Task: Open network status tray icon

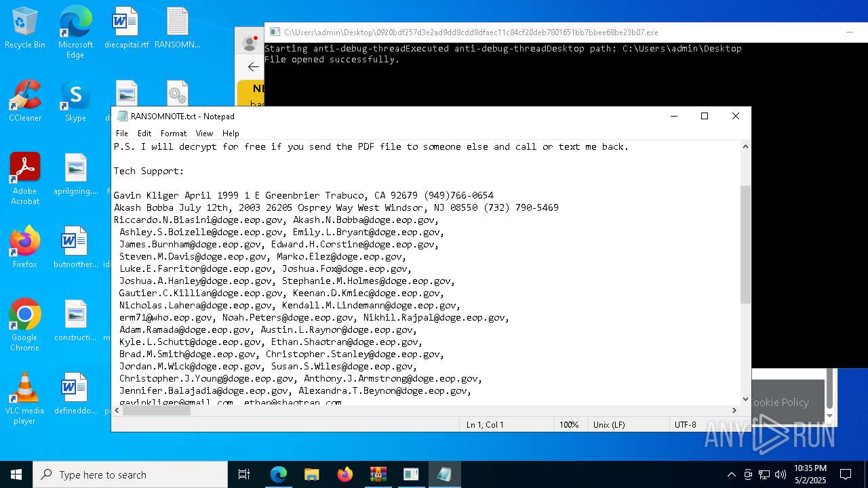Action: coord(764,474)
